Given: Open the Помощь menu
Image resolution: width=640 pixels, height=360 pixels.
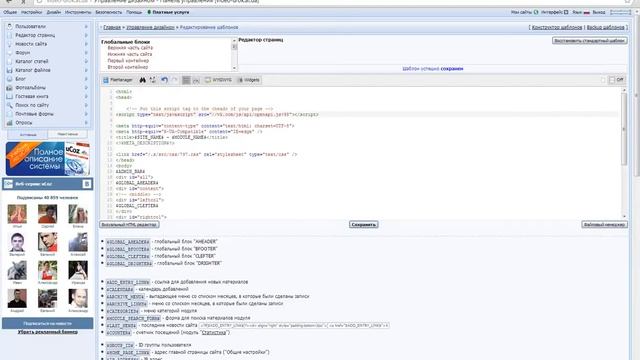Looking at the screenshot, I should click(134, 12).
